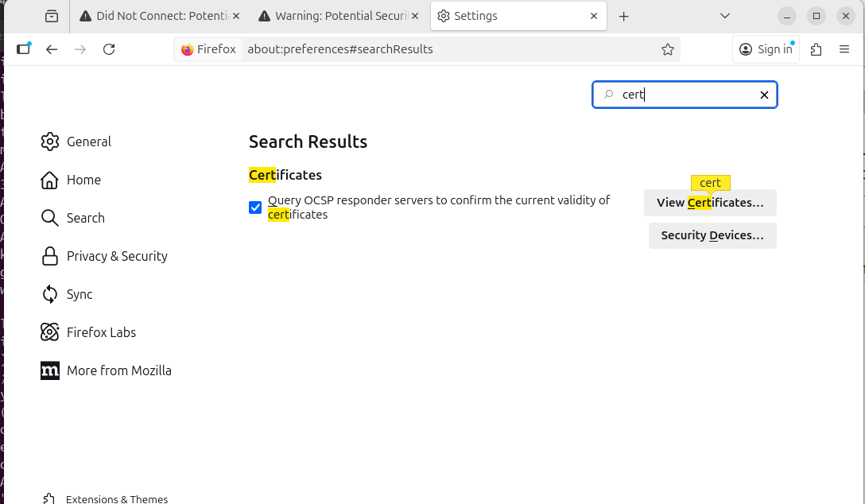Click the sidebar toggle icon

click(x=23, y=49)
